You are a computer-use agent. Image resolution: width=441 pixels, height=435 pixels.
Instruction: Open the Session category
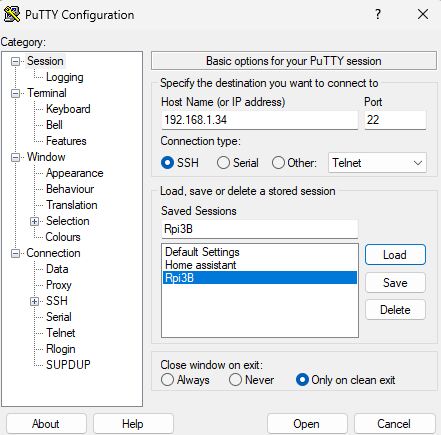point(45,61)
